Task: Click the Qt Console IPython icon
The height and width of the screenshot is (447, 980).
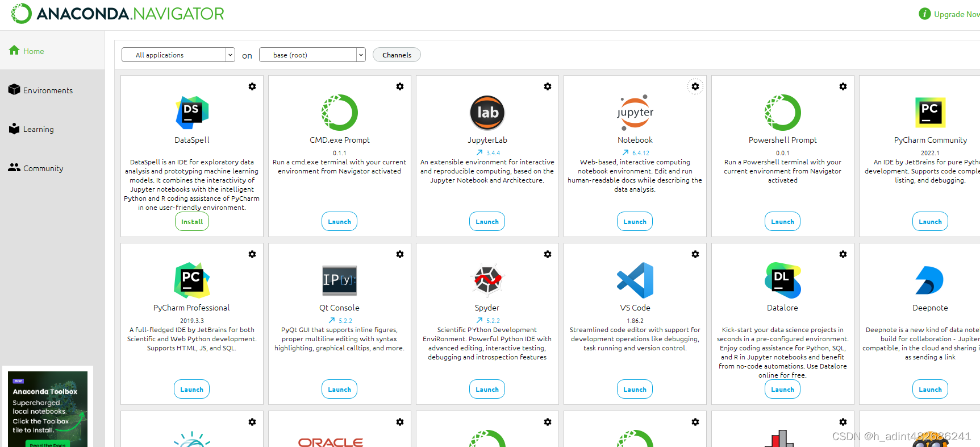Action: click(x=340, y=280)
